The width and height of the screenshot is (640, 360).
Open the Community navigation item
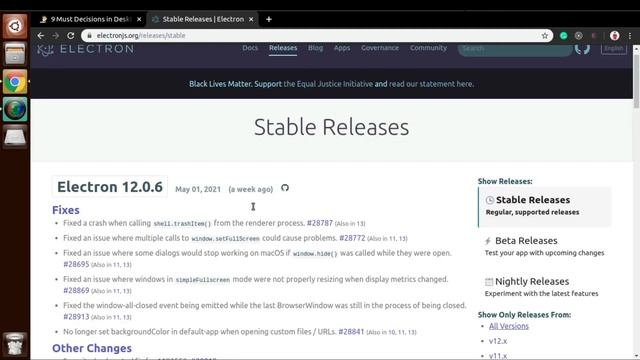(x=428, y=48)
